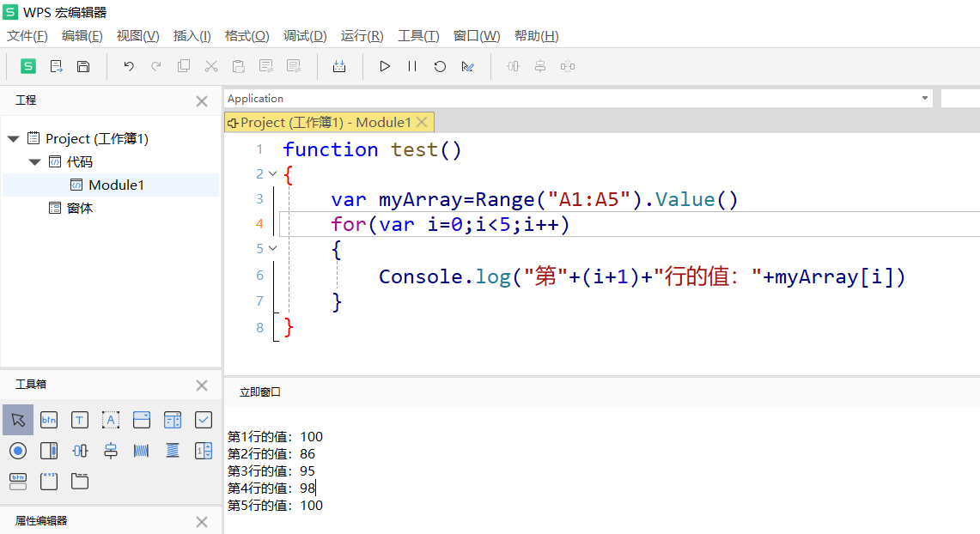
Task: Collapse the Project (工作簿1) tree node
Action: [13, 139]
